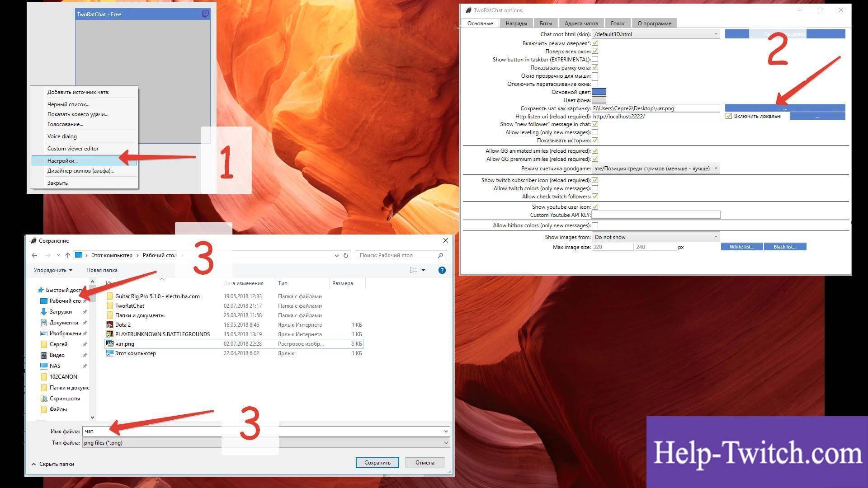Select Рабочий стол in navigation pane
Screen dimensions: 868x488
[65, 301]
